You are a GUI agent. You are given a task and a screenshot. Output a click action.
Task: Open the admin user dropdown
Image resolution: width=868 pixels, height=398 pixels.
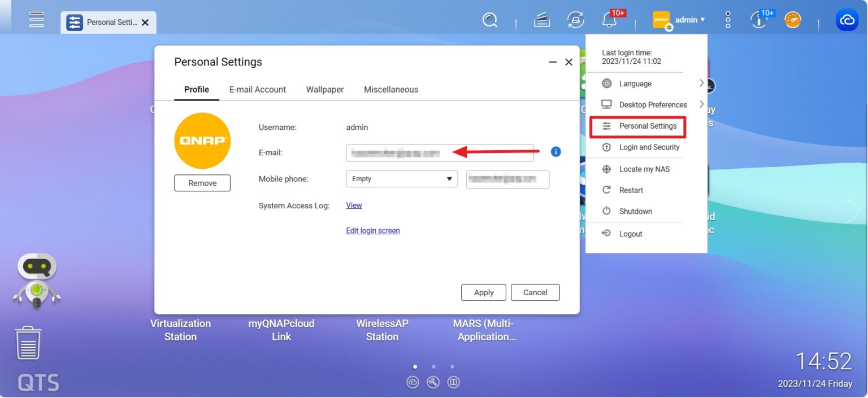(x=680, y=20)
